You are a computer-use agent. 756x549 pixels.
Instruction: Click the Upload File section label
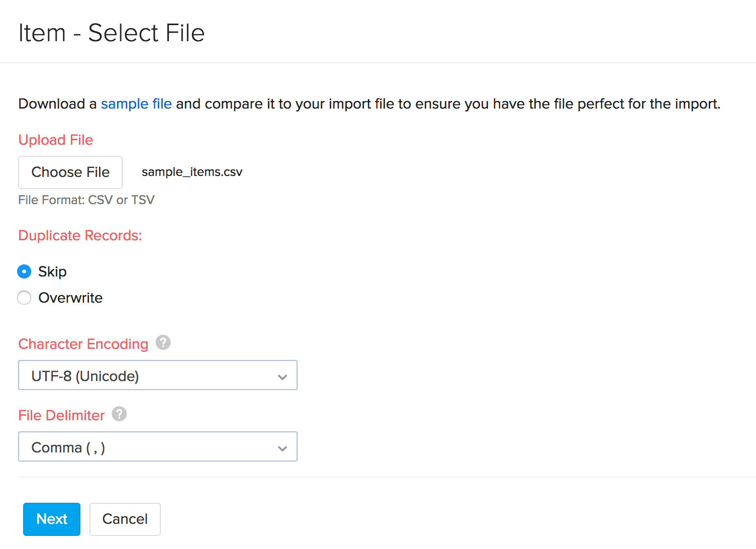(x=55, y=140)
